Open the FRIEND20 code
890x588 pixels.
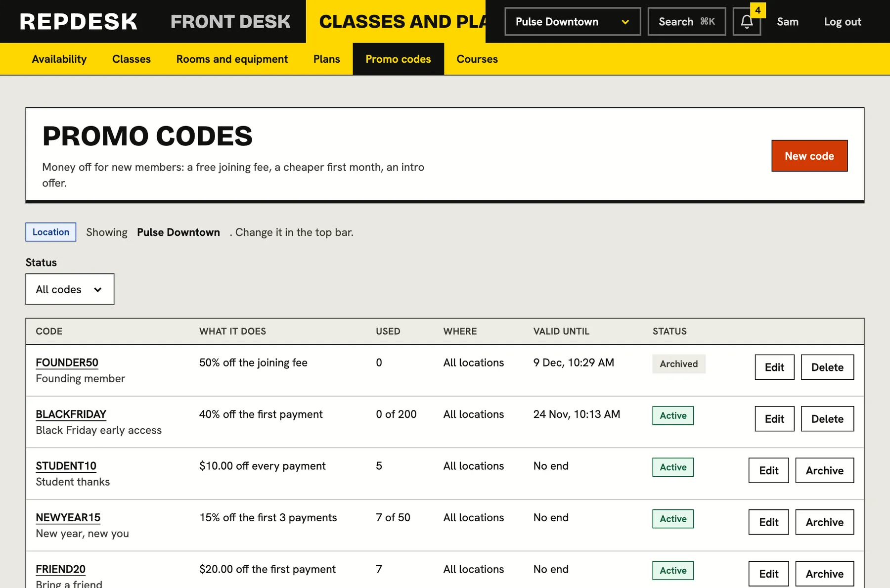click(x=61, y=569)
